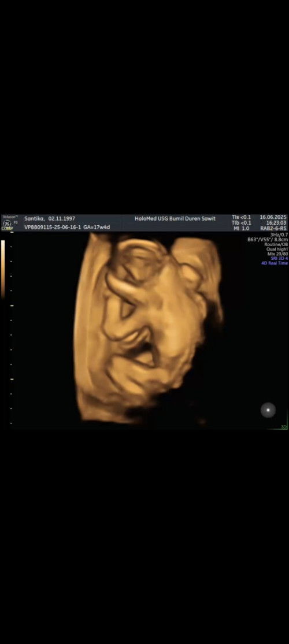Screen dimensions: 289x644
Task: Click the date '16.06.2025'
Action: pos(273,217)
